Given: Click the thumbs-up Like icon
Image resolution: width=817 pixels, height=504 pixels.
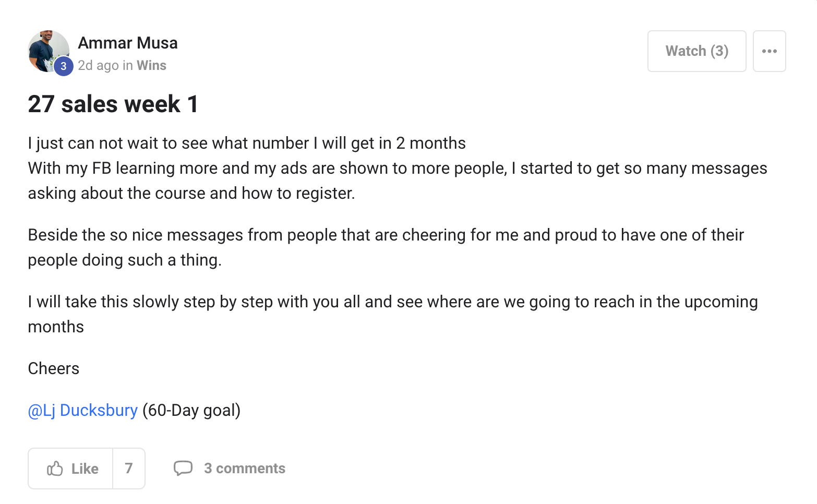Looking at the screenshot, I should click(55, 469).
